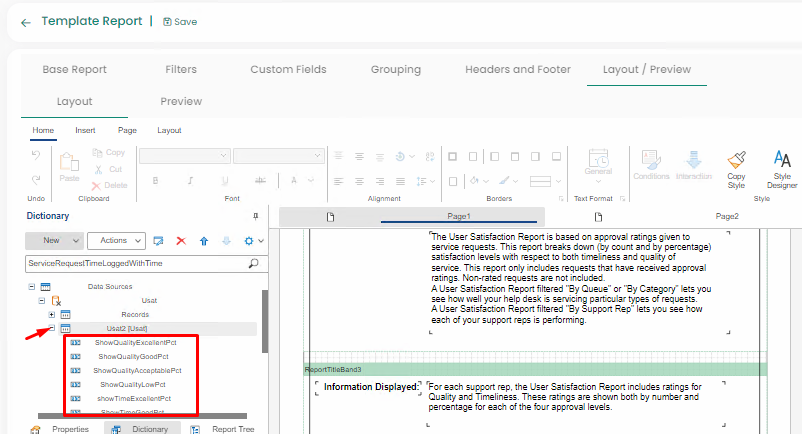The image size is (802, 434).
Task: Open the font color dropdown arrow
Action: click(x=310, y=180)
